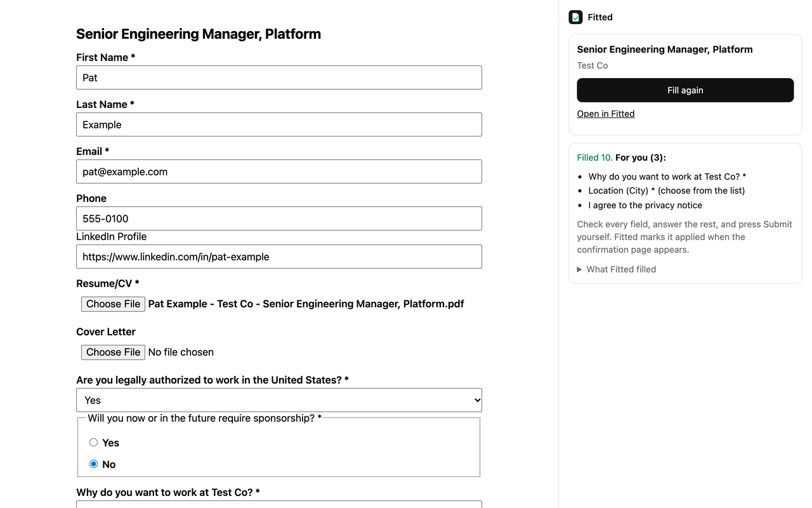Click the Fitted logo icon

[575, 17]
